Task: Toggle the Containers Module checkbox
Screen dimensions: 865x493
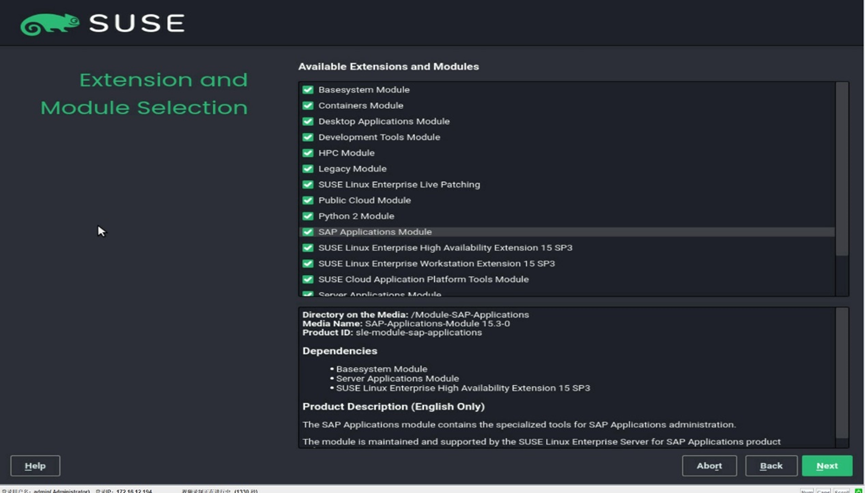Action: pos(308,105)
